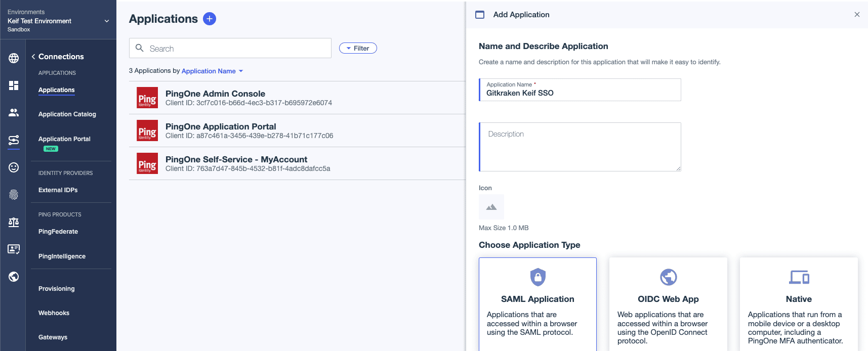Open the Identities people icon
Screen dimensions: 868x351
coord(14,113)
